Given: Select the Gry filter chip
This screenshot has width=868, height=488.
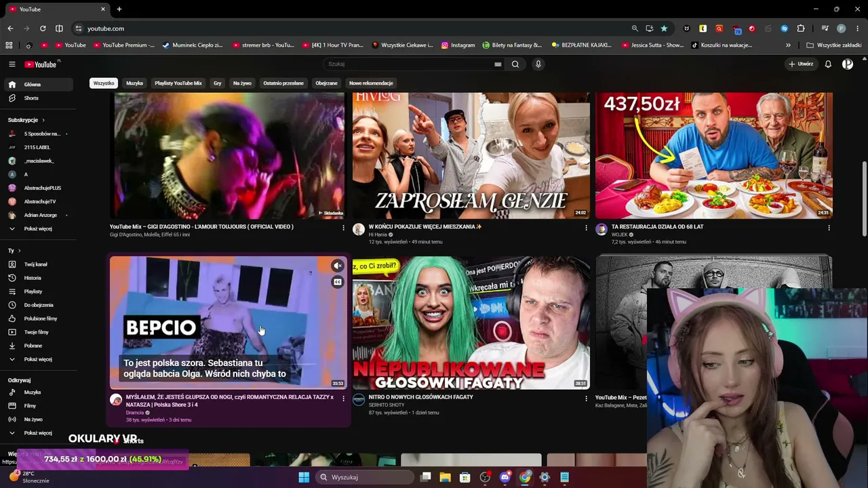Looking at the screenshot, I should (x=218, y=83).
